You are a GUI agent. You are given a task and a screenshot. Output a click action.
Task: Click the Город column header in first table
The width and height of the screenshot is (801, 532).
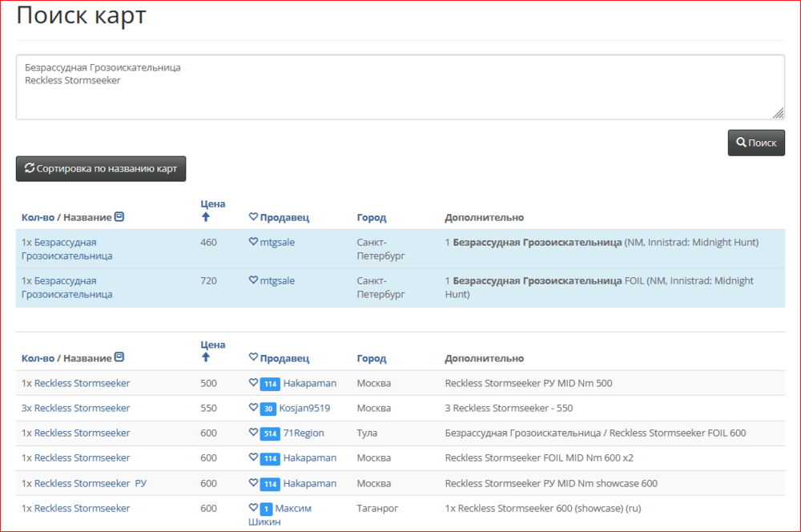point(372,217)
